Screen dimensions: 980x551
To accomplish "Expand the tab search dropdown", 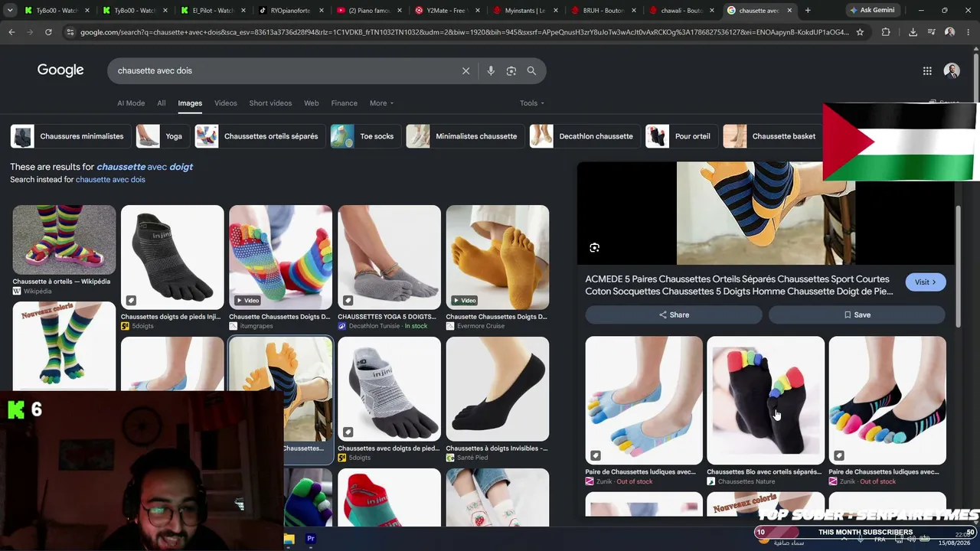I will [10, 11].
